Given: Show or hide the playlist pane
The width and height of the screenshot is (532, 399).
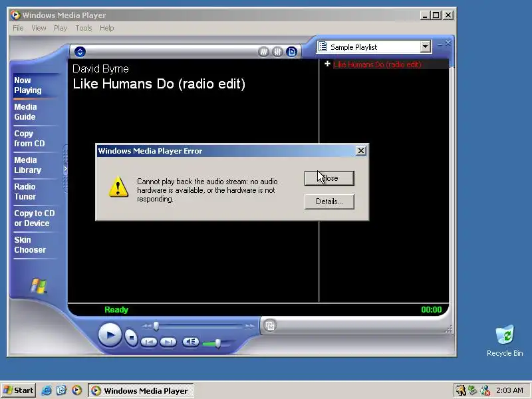Looking at the screenshot, I should (291, 52).
